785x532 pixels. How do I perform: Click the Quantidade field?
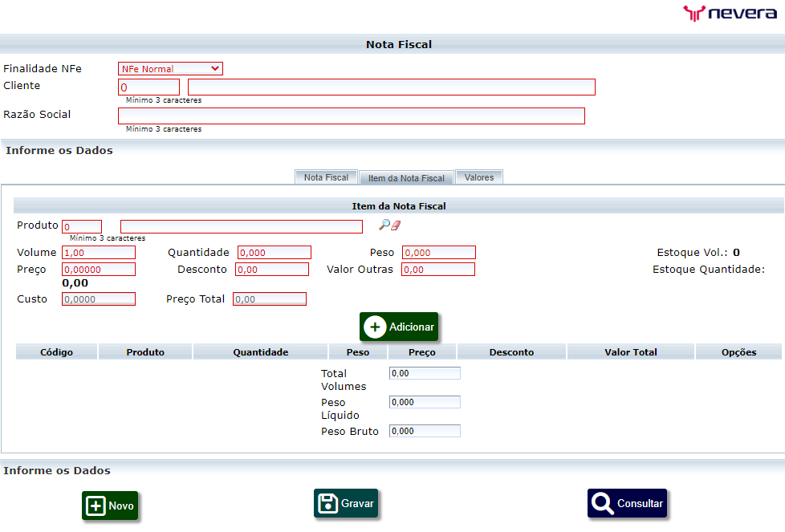275,253
